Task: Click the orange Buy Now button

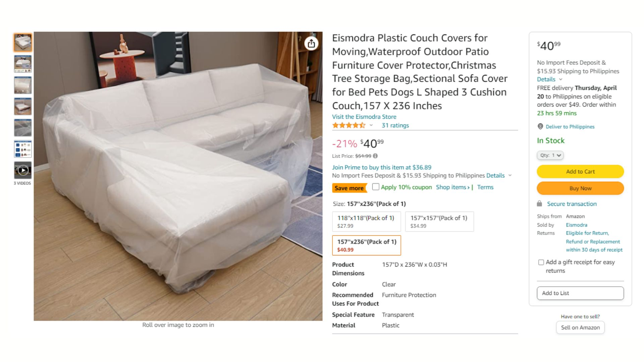Action: pyautogui.click(x=580, y=188)
